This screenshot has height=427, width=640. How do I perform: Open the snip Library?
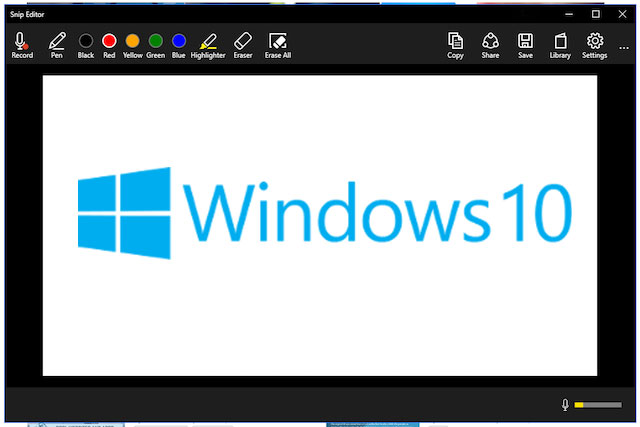tap(560, 45)
